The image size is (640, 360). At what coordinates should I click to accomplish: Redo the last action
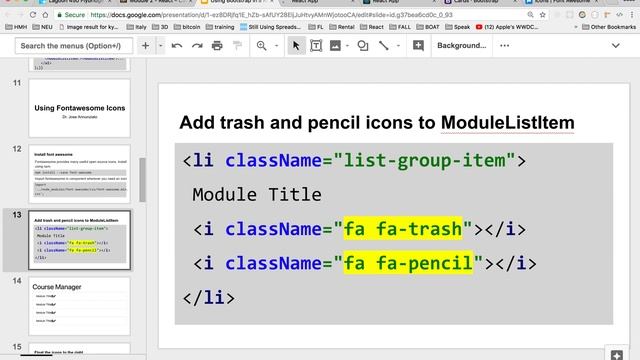[197, 46]
